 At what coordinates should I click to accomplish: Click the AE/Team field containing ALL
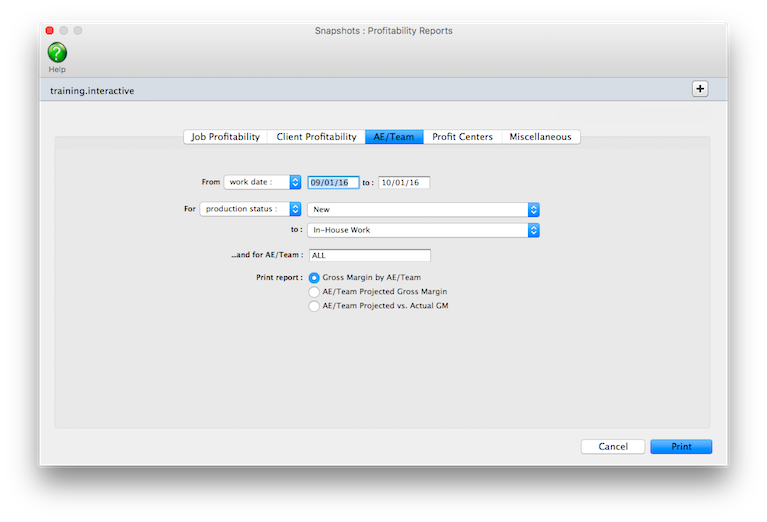[x=369, y=256]
